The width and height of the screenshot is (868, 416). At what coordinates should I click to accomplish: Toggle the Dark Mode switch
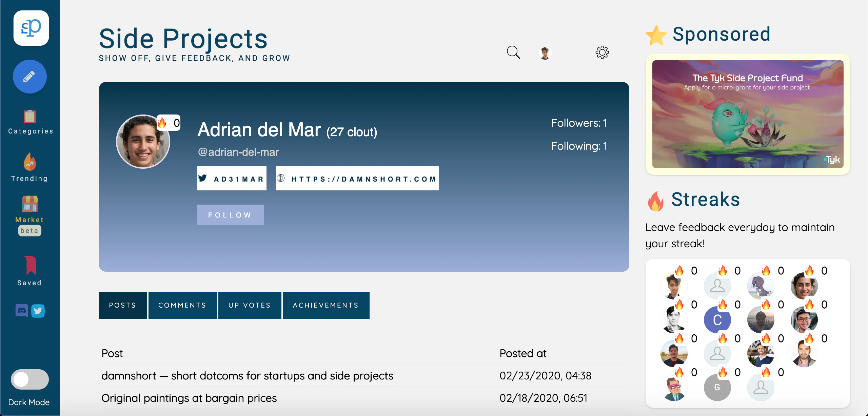pyautogui.click(x=30, y=379)
